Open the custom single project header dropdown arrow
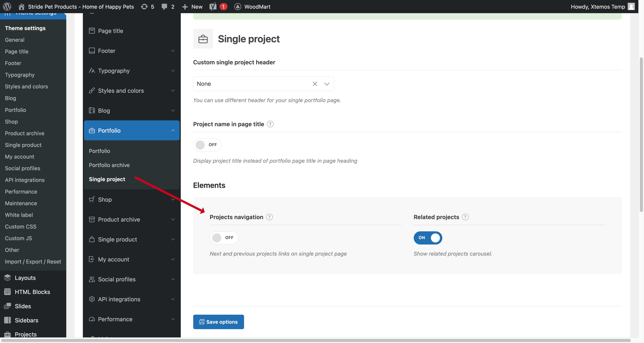Screen dimensions: 644x343 327,84
